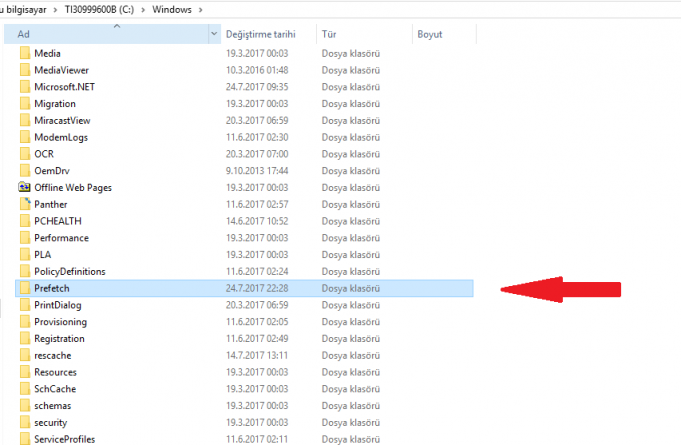This screenshot has height=445, width=681.
Task: Select the Performance folder name
Action: [61, 238]
